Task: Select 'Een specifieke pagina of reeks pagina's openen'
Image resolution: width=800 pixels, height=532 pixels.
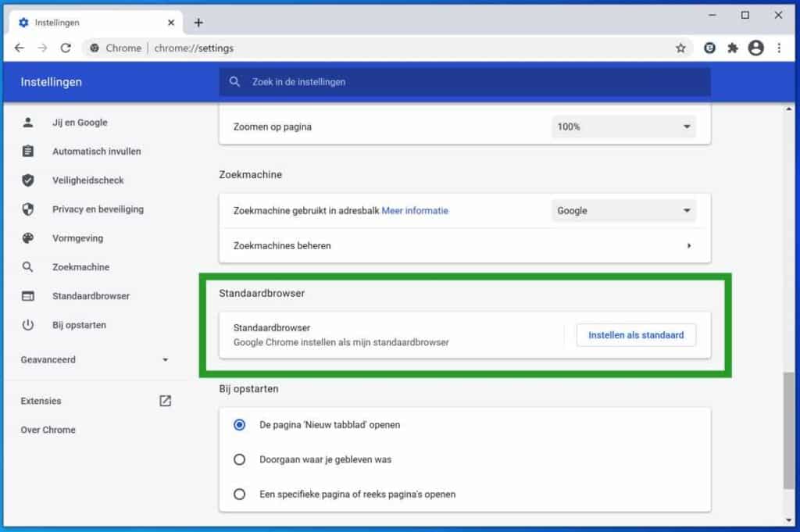Action: click(x=240, y=494)
